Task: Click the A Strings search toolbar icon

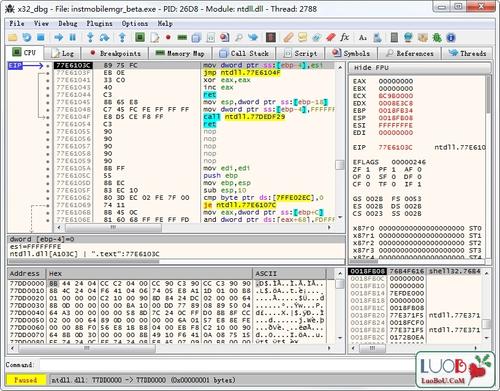Action: pyautogui.click(x=363, y=38)
